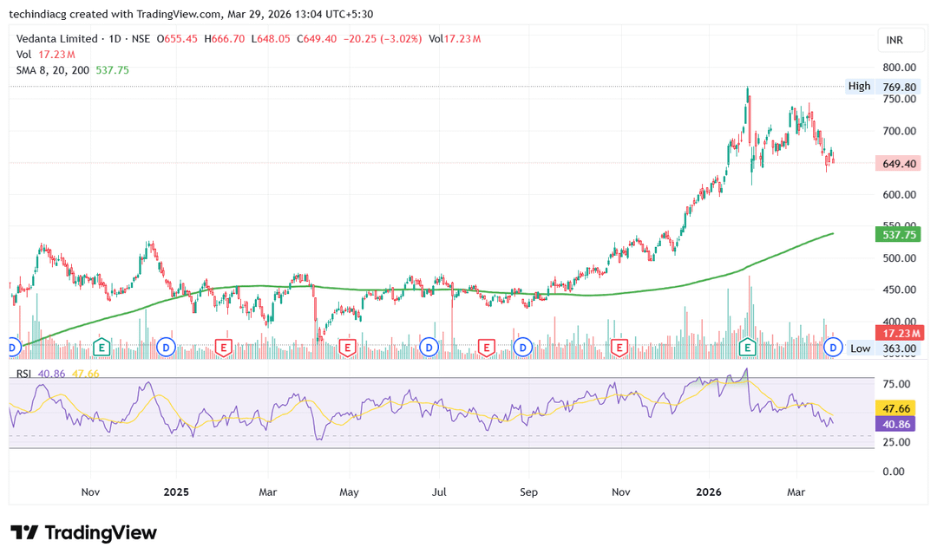
Task: Click the L648.05 low value in header
Action: pos(271,39)
